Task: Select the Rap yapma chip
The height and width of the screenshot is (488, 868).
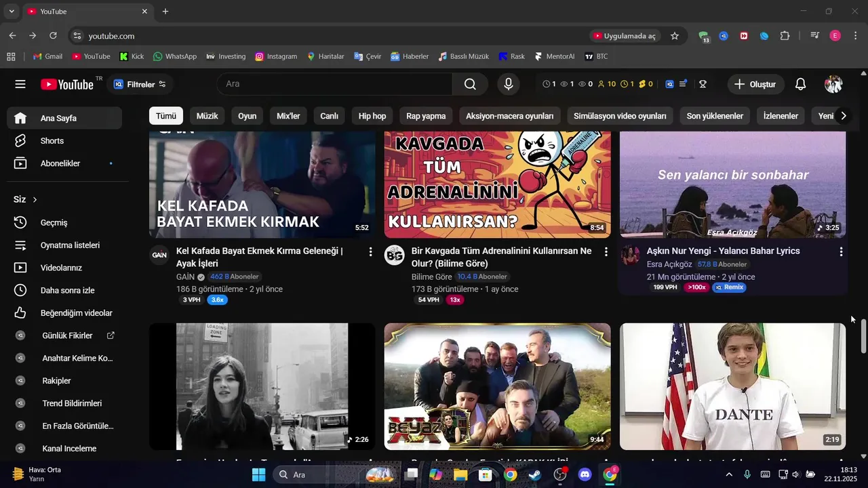Action: coord(426,116)
